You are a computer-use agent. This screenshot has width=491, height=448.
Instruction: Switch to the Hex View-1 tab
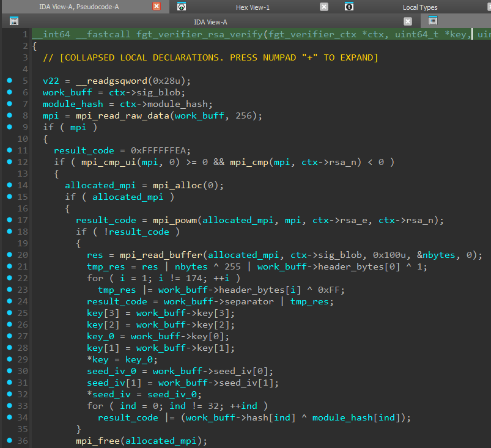coord(253,7)
